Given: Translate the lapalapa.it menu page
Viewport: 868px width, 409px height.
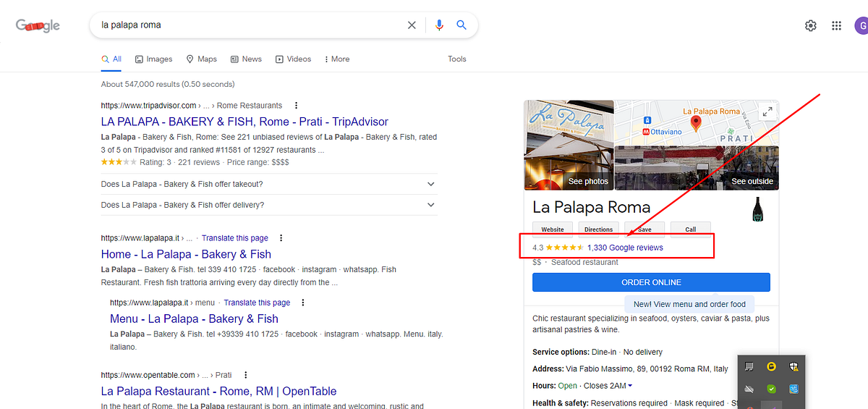Looking at the screenshot, I should [x=257, y=303].
